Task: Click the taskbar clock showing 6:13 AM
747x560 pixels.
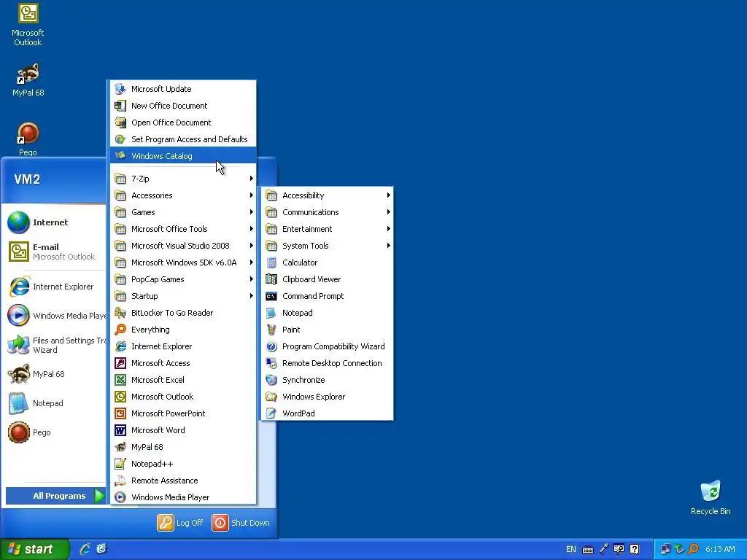Action: (x=720, y=549)
